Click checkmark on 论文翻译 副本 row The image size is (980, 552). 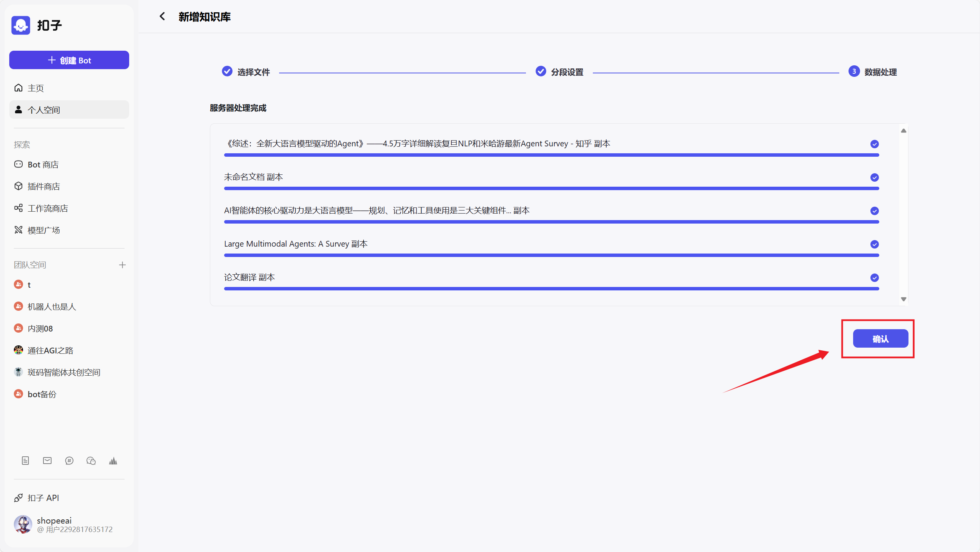(x=874, y=278)
